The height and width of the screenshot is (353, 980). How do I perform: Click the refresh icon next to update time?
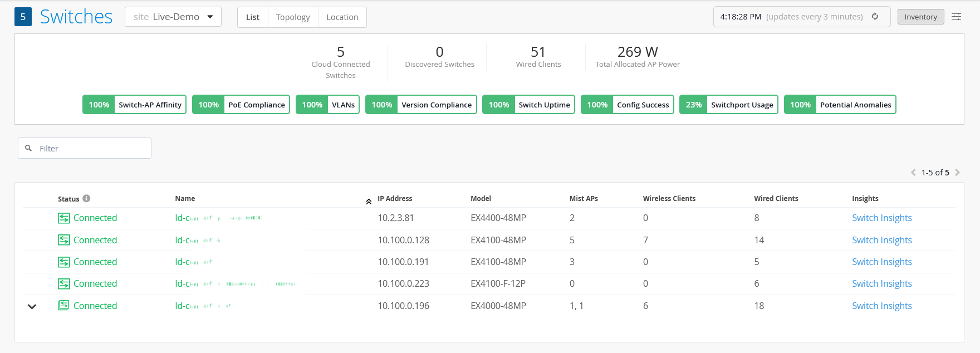[x=875, y=17]
